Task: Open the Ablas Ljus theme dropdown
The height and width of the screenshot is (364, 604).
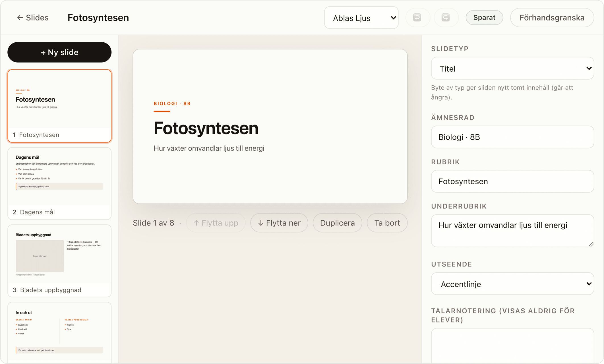Action: pos(361,18)
